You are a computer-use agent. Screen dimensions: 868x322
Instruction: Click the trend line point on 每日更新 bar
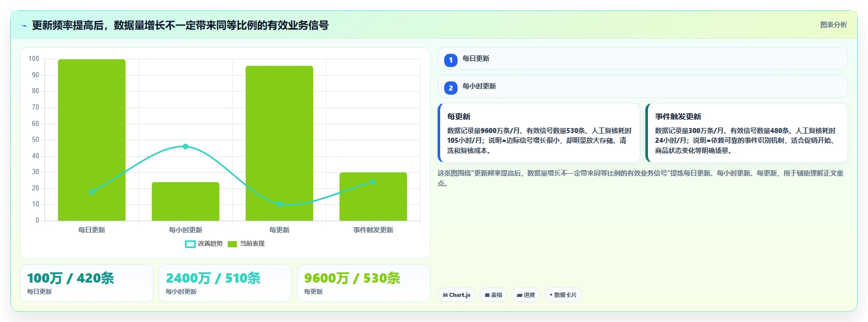tap(92, 192)
